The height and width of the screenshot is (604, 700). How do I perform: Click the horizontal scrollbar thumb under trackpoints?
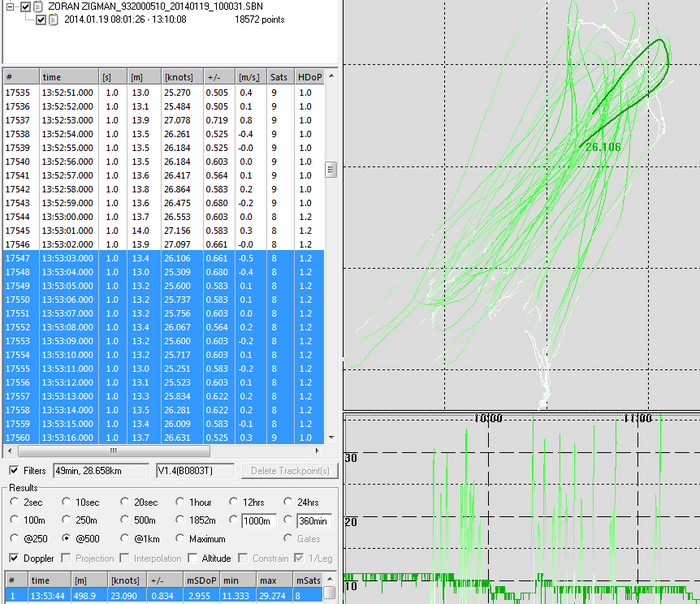114,451
